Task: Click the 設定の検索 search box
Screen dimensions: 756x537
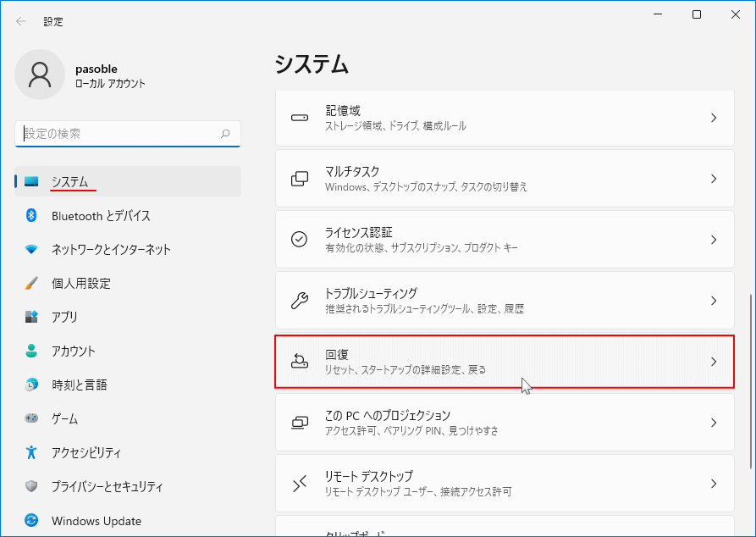Action: (128, 134)
